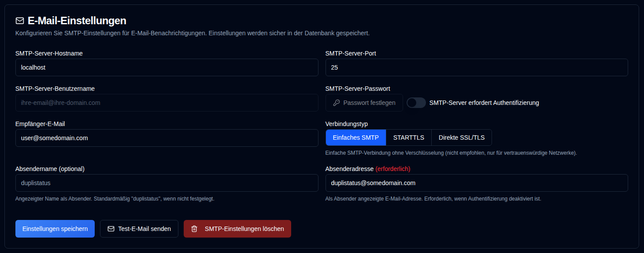This screenshot has width=644, height=253.
Task: Toggle SMTP-Server erfordert Authentifizierung switch
Action: [x=416, y=103]
